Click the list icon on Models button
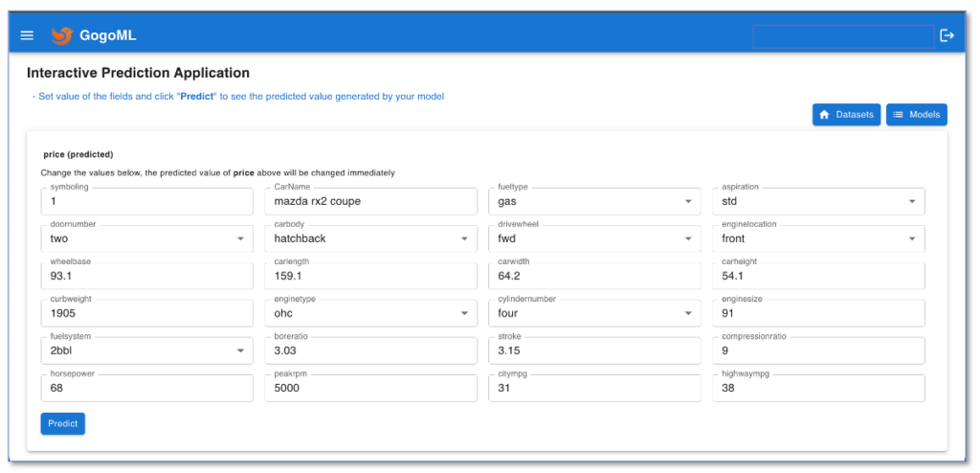 coord(898,115)
